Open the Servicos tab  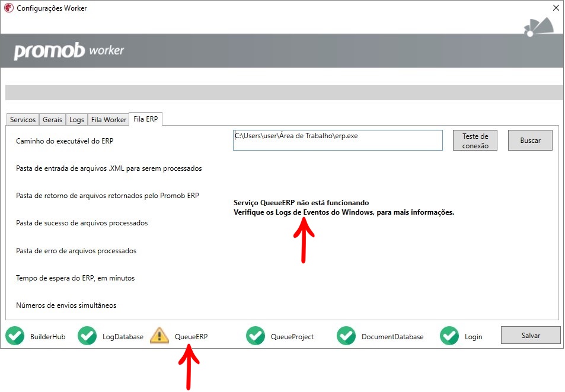tap(23, 120)
